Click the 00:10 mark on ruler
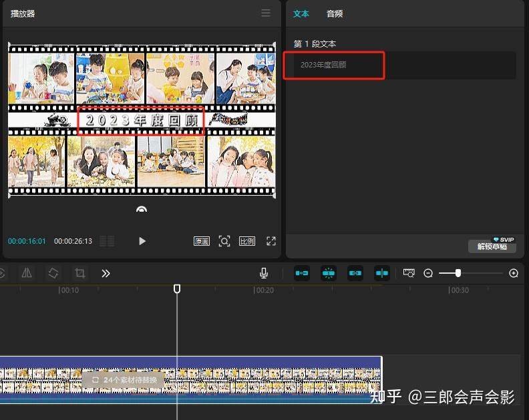 point(69,290)
